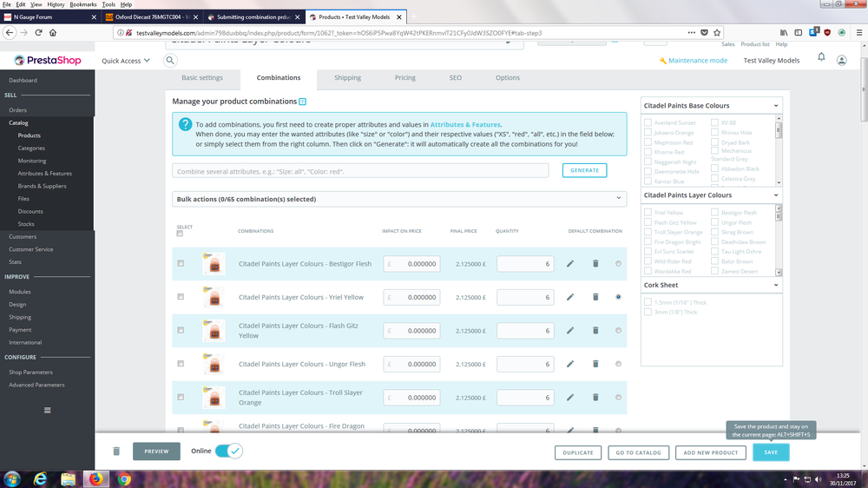Open the Attributes & Features link in info box
The height and width of the screenshot is (488, 868).
[x=465, y=125]
